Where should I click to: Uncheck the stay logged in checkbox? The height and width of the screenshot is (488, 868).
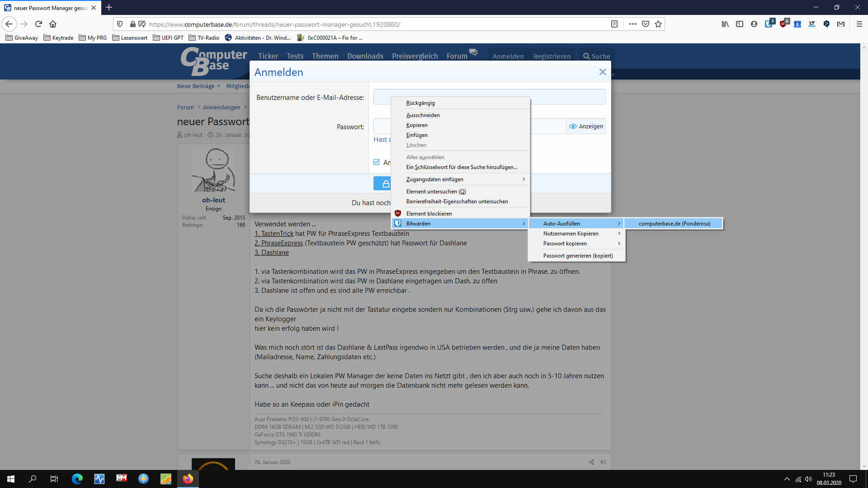coord(377,162)
